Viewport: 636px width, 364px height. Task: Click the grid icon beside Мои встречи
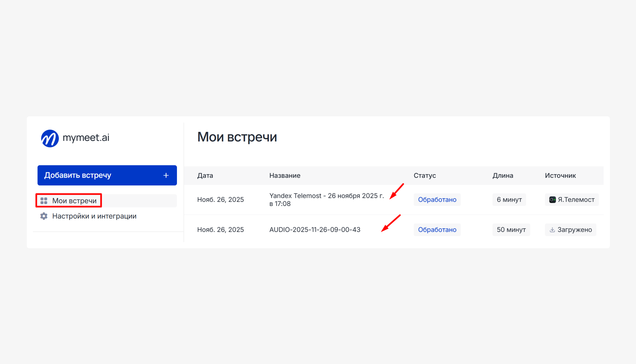tap(44, 201)
